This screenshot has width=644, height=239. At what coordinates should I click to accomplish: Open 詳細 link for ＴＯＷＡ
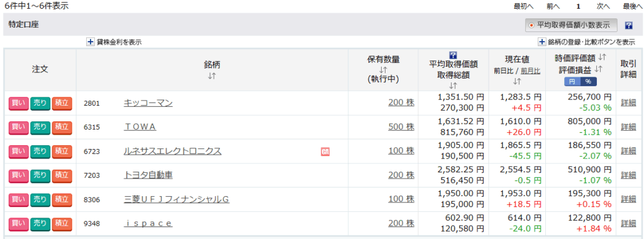[x=628, y=127]
